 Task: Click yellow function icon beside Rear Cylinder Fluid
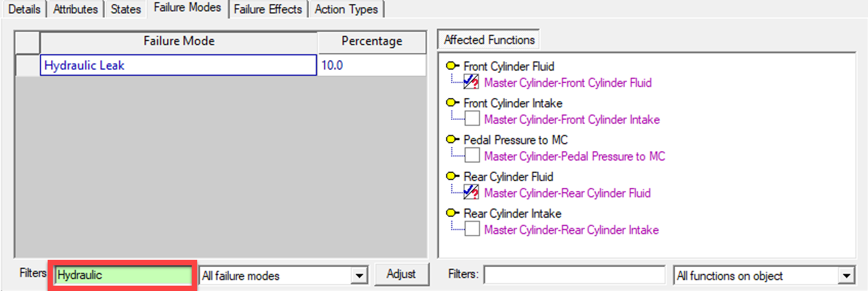click(x=453, y=176)
